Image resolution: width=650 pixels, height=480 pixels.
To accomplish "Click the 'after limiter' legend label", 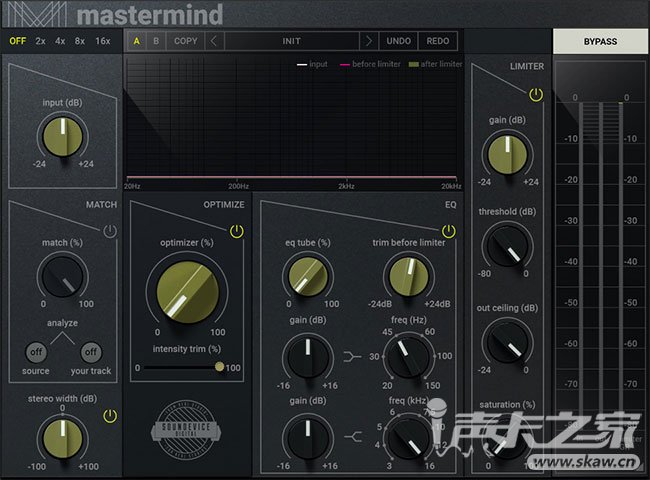I will point(441,64).
